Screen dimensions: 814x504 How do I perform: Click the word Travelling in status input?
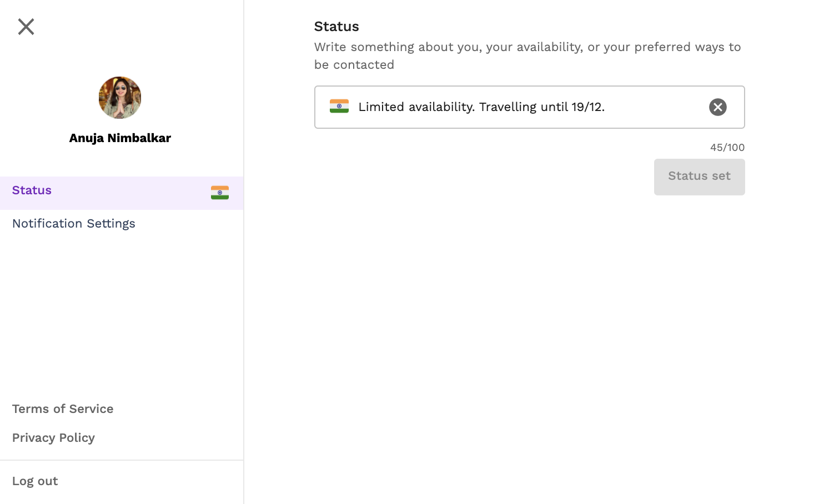(508, 107)
